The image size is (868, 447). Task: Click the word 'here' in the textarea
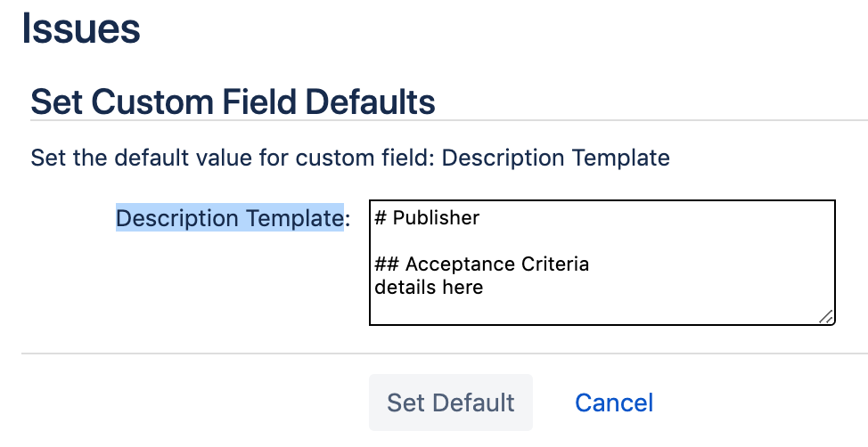click(463, 287)
